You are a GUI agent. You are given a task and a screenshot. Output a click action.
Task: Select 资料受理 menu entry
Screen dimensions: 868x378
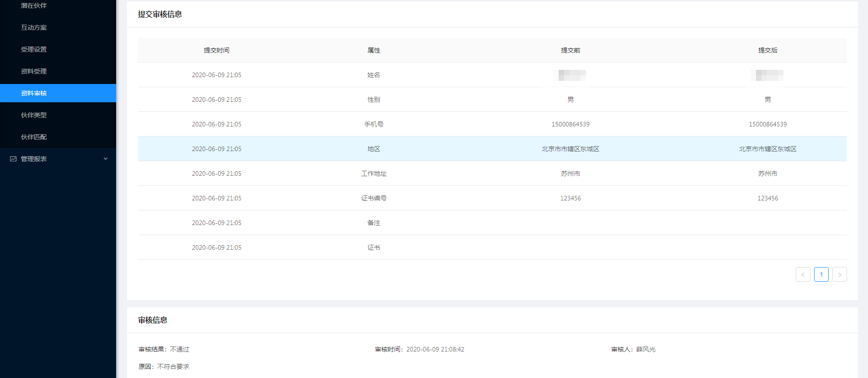[34, 71]
